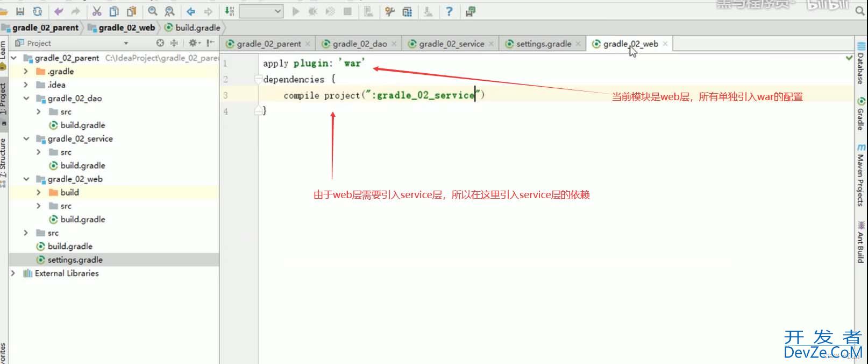Click build.gradle in the breadcrumb bar

click(198, 27)
